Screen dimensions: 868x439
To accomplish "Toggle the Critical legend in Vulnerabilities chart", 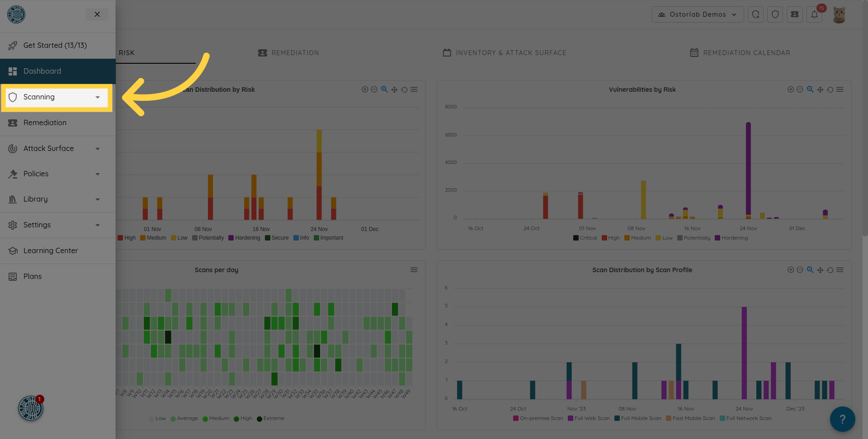I will (585, 238).
